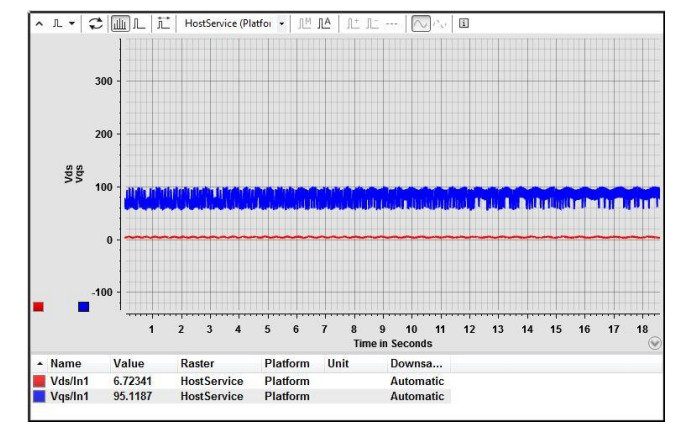Click the info icon at toolbar end
Screen dimensions: 694x435
(464, 23)
